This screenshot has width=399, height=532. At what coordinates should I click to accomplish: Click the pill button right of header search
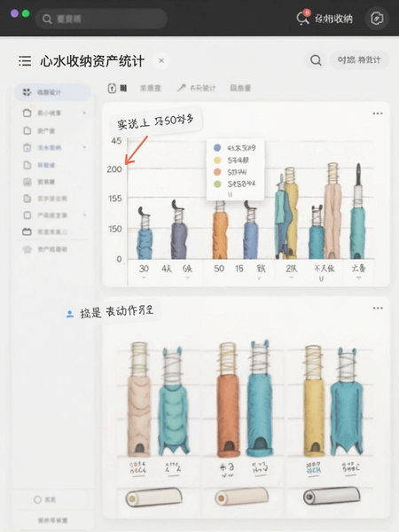(x=359, y=60)
